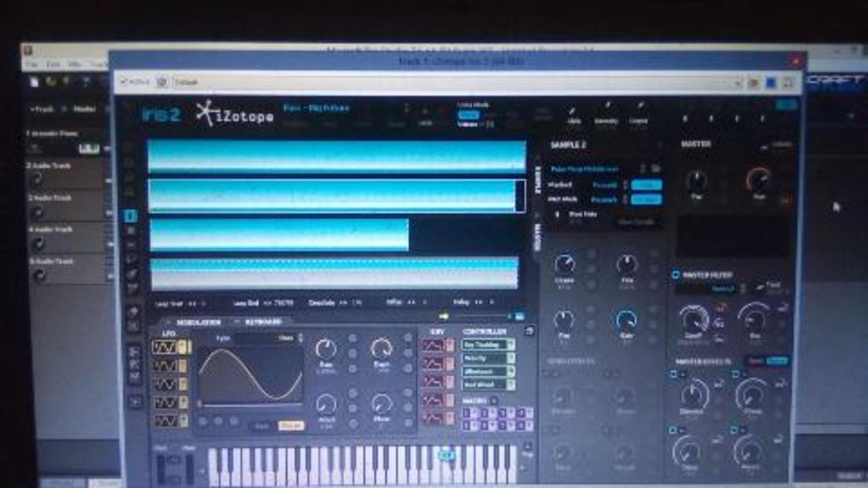868x488 pixels.
Task: Click the +Track button in Mixcraft
Action: click(x=42, y=109)
